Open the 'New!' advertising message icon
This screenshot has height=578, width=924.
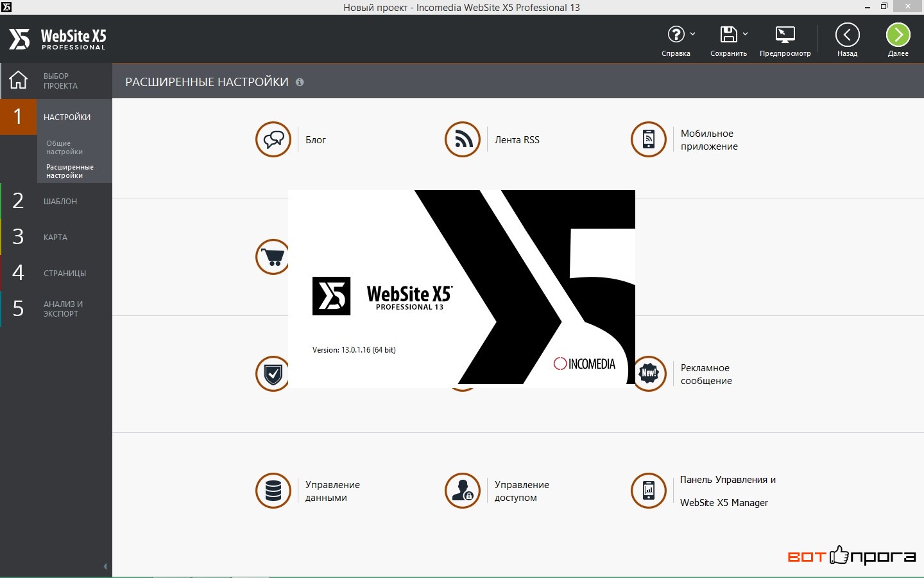(x=650, y=374)
